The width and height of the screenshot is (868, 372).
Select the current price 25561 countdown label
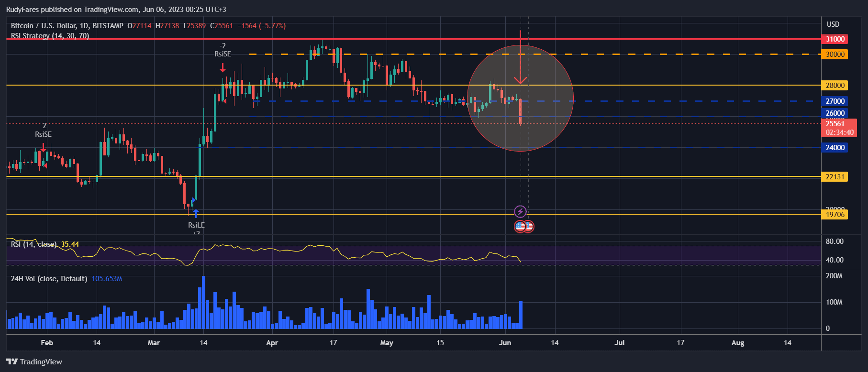pyautogui.click(x=839, y=128)
